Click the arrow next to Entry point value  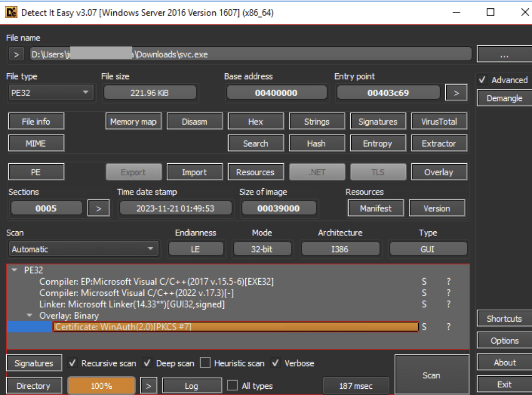pos(456,93)
